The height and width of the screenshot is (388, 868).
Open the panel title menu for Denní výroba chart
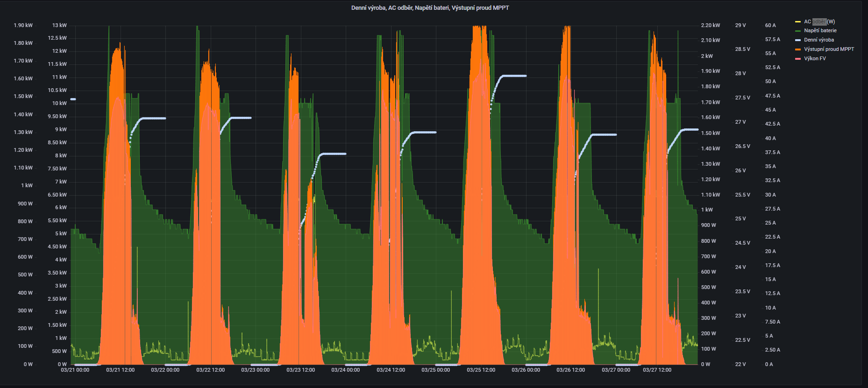[x=430, y=8]
